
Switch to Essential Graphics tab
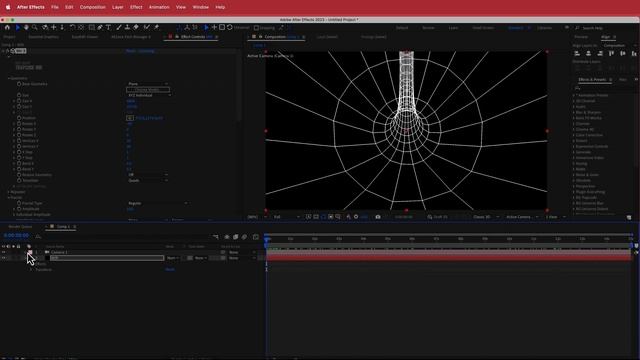point(44,37)
